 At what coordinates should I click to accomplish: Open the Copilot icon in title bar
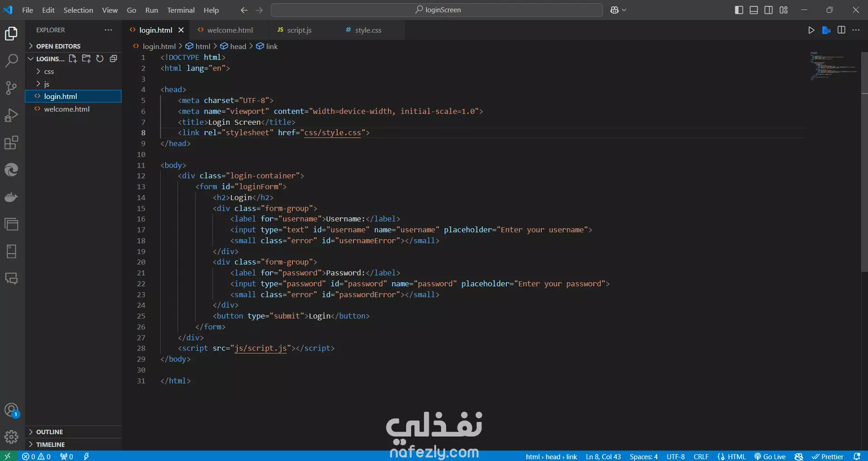coord(614,10)
